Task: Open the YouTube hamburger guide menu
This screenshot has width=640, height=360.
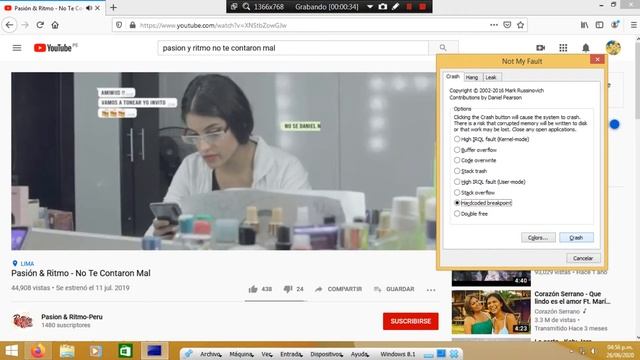Action: (17, 48)
